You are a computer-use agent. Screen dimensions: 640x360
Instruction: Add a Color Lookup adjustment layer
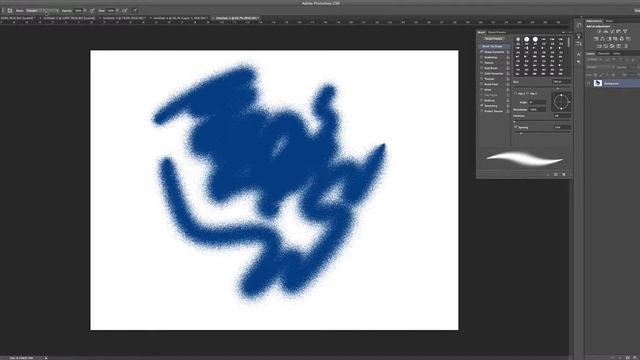click(629, 39)
